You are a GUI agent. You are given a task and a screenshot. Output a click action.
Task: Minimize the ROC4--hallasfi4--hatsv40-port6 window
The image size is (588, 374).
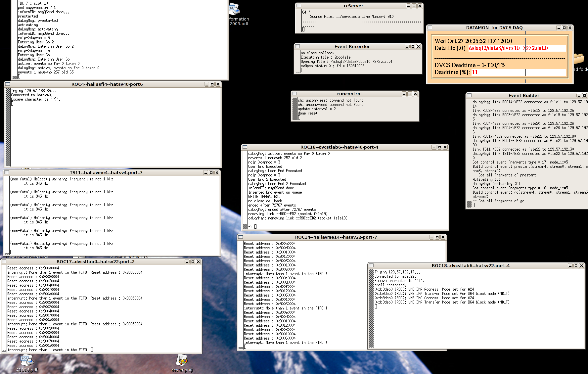(x=206, y=84)
